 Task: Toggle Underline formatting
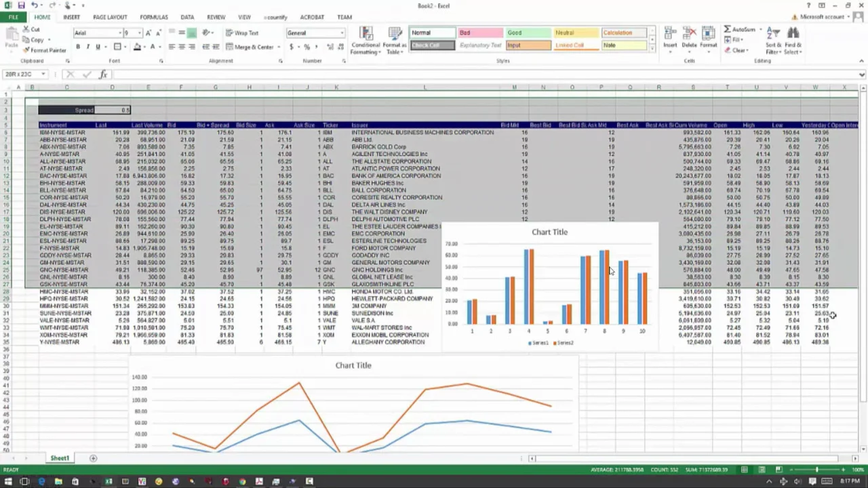pos(98,47)
